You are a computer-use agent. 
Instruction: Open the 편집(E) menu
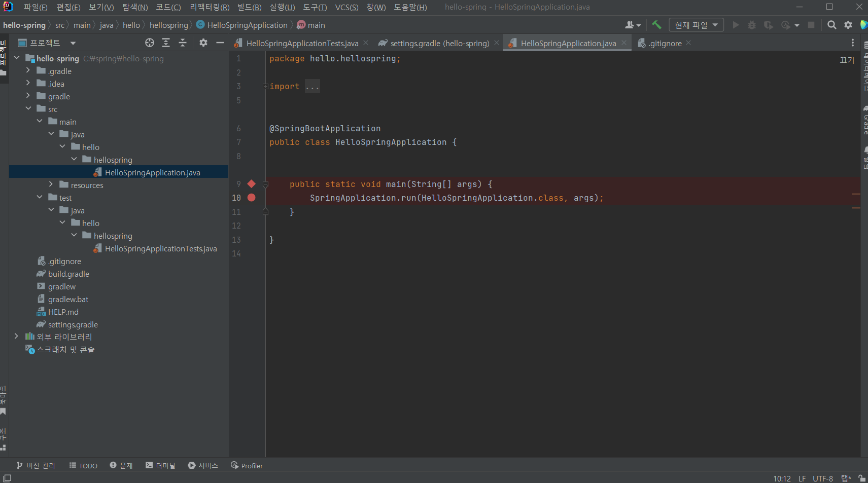[68, 7]
